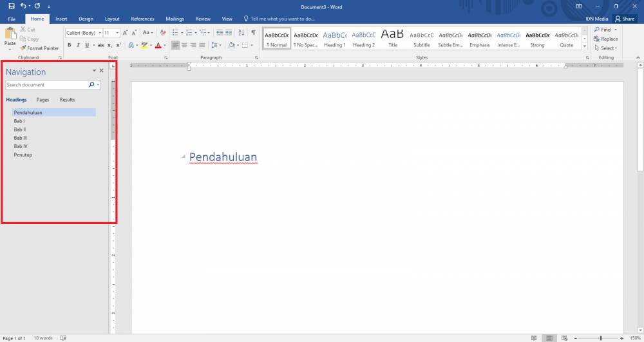Save the document with the floppy icon
The width and height of the screenshot is (644, 342).
12,6
